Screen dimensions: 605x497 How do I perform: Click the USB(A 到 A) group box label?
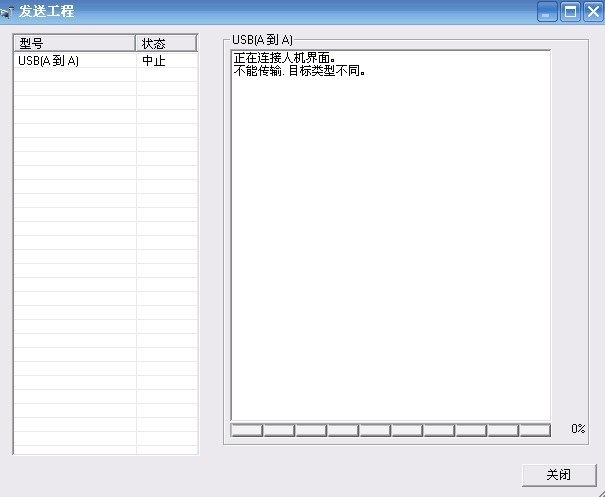262,39
